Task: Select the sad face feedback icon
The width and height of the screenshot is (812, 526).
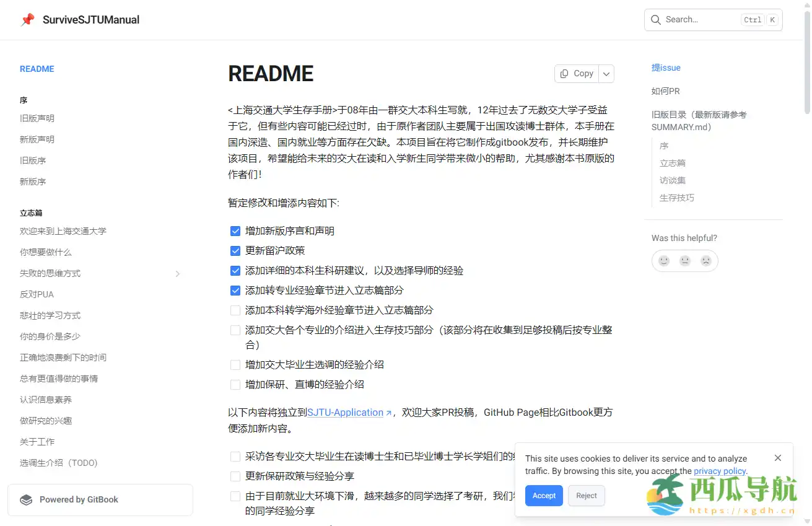Action: (x=705, y=261)
